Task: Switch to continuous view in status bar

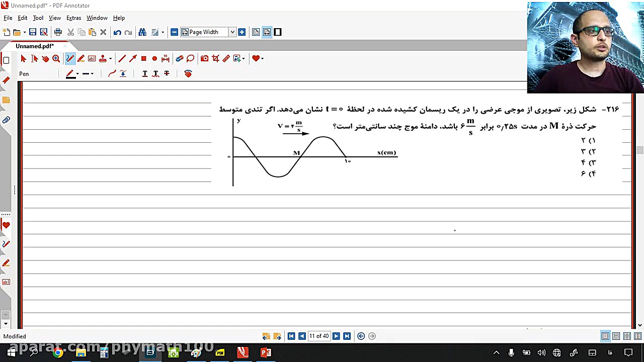Action: coord(616,336)
